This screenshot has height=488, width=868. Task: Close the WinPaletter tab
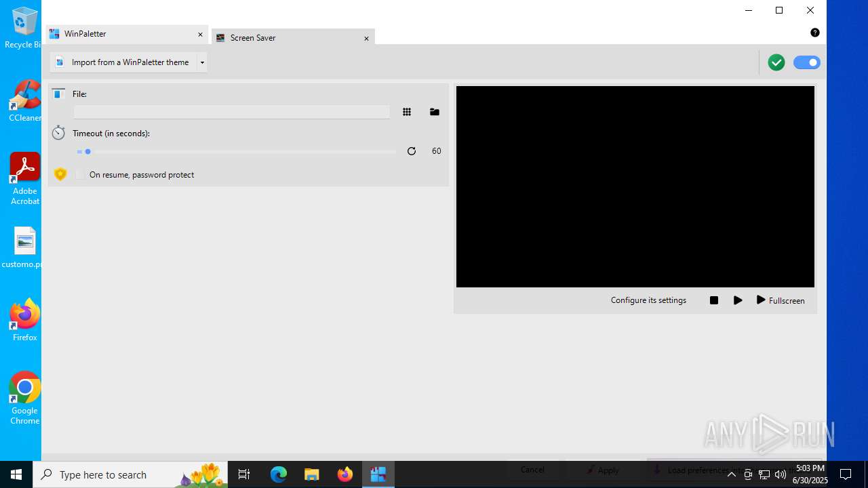coord(200,35)
